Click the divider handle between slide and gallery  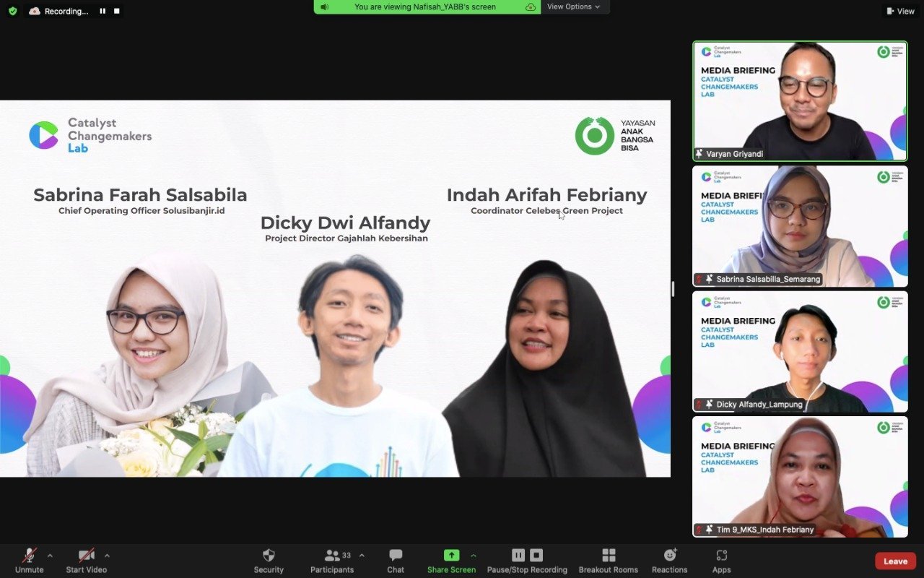[x=673, y=289]
